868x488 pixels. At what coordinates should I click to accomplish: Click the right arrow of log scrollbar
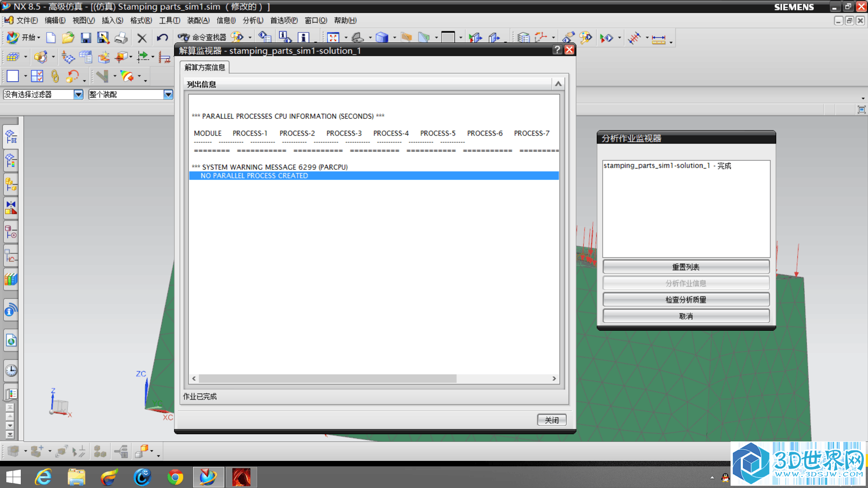click(554, 379)
